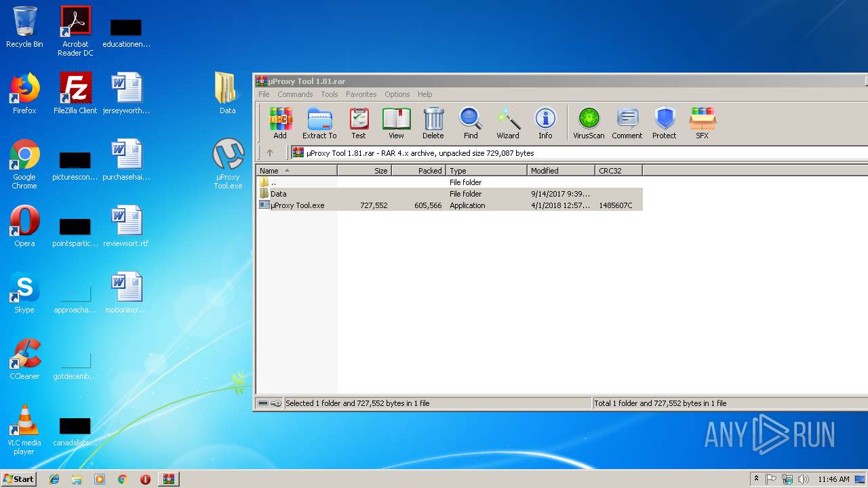Click the Add toolbar icon in WinRAR

[x=280, y=123]
